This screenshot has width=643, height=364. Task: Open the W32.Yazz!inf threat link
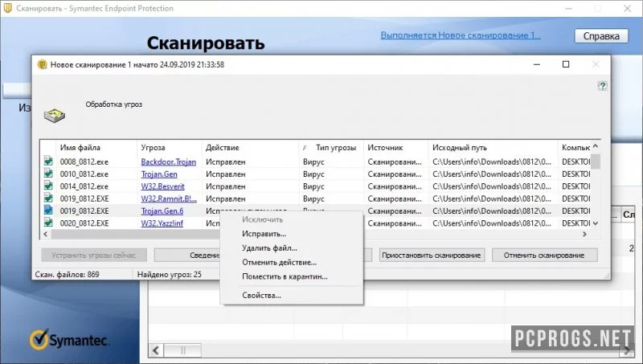(x=162, y=223)
